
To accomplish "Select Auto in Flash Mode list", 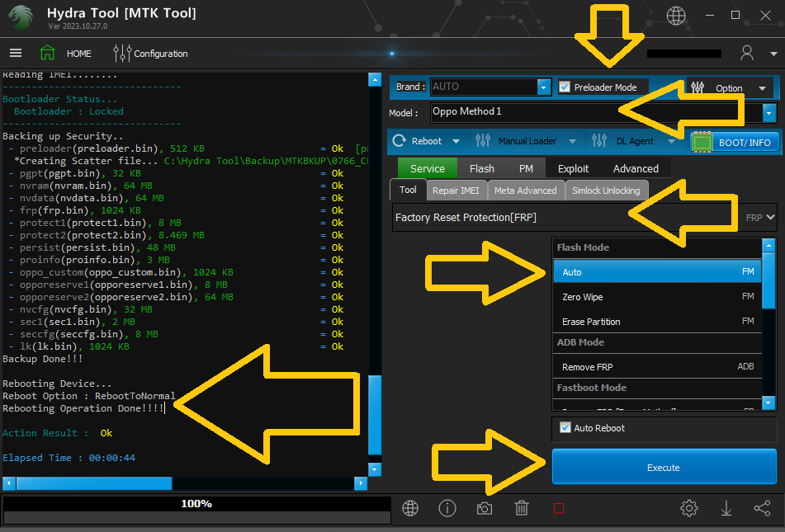I will (x=657, y=271).
